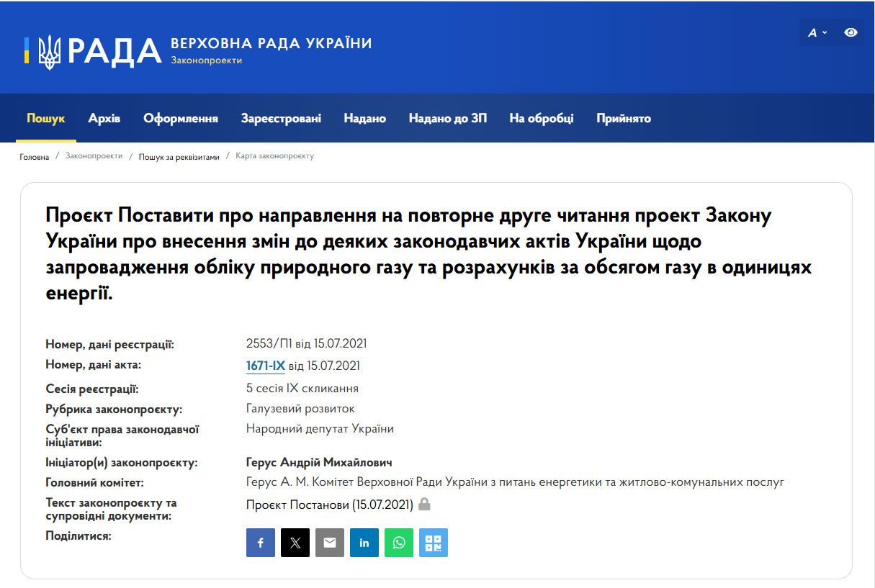This screenshot has height=588, width=875.
Task: Open the Пошук tab
Action: pyautogui.click(x=46, y=118)
